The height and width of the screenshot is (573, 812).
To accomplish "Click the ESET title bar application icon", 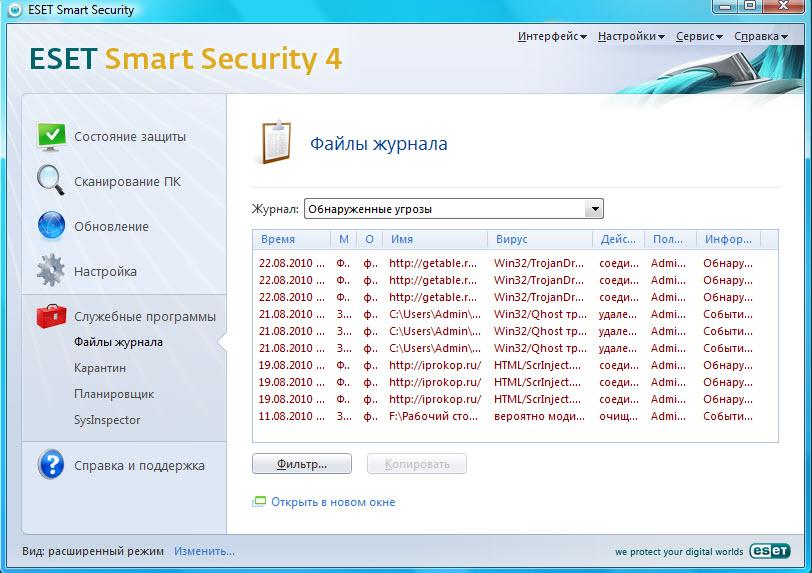I will coord(15,10).
